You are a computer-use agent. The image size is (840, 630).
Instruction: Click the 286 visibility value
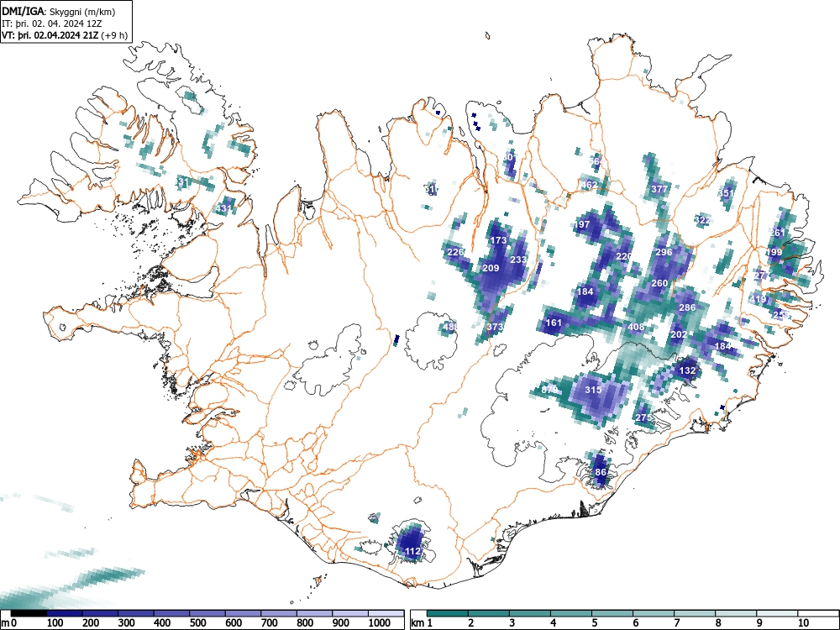pos(687,307)
